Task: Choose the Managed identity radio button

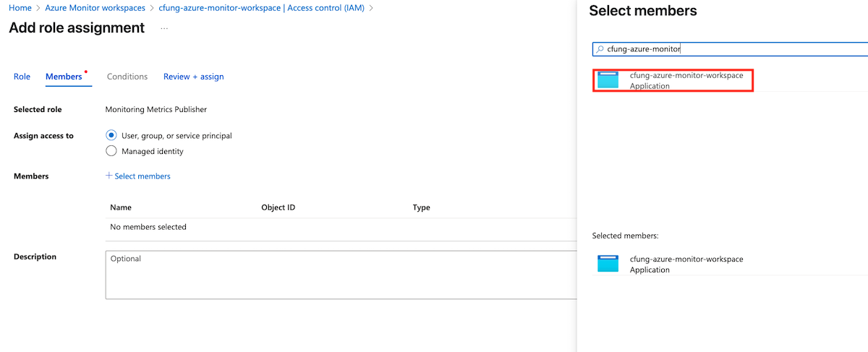Action: coord(111,151)
